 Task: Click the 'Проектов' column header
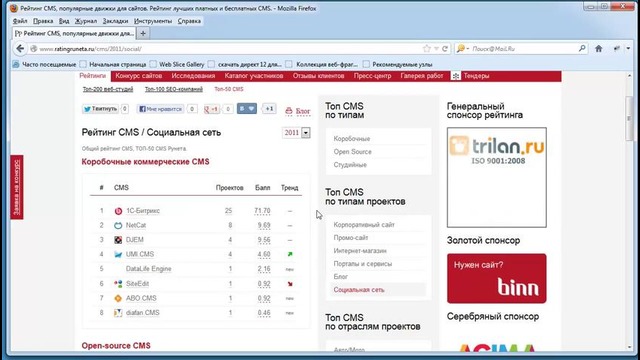pyautogui.click(x=229, y=188)
